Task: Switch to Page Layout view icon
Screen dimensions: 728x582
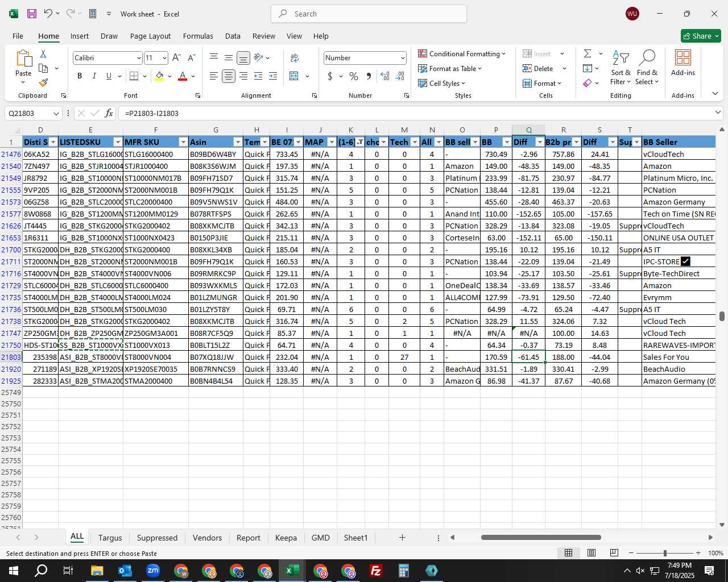Action: point(591,553)
